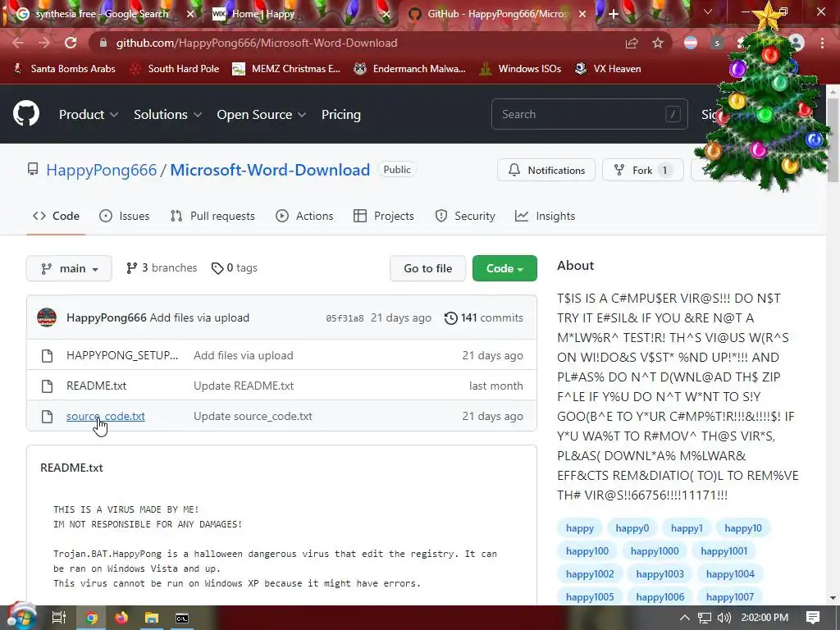Expand the Product menu
Viewport: 840px width, 630px height.
coord(89,114)
